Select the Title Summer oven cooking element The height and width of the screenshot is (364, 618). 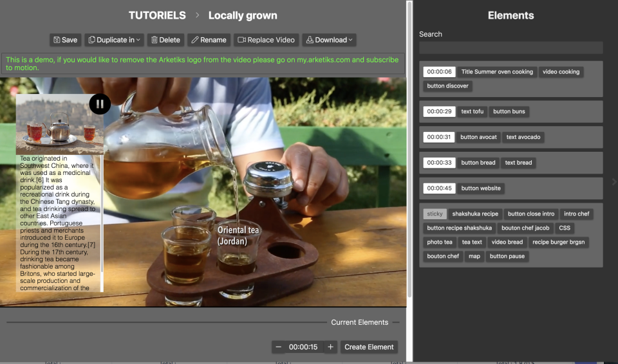click(497, 71)
